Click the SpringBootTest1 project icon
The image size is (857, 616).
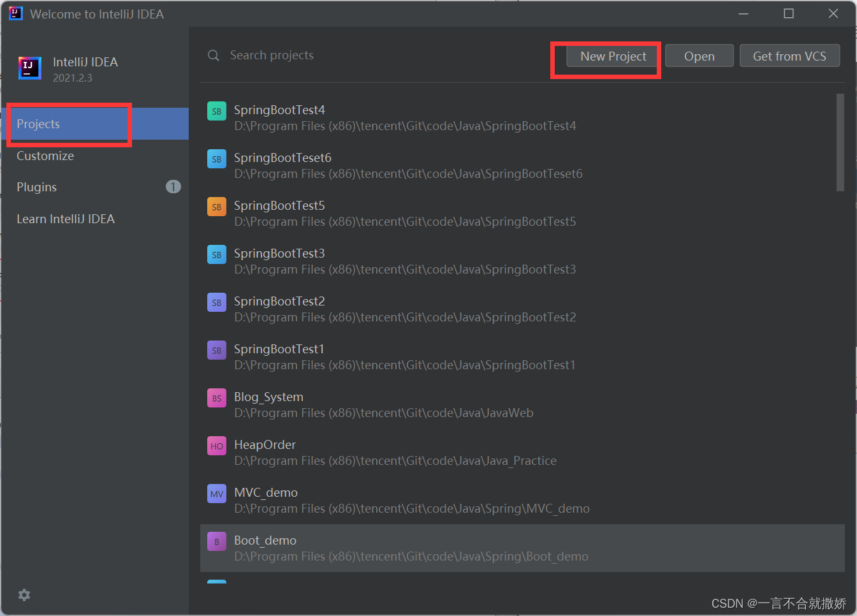[217, 350]
